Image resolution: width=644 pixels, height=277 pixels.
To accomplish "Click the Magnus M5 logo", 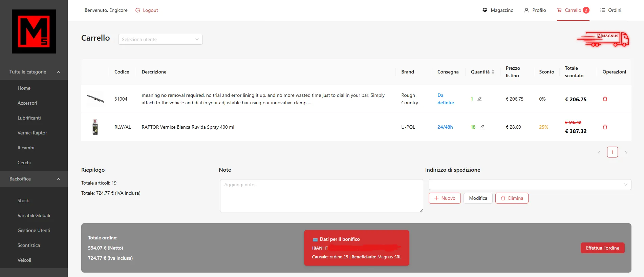I will (x=34, y=31).
